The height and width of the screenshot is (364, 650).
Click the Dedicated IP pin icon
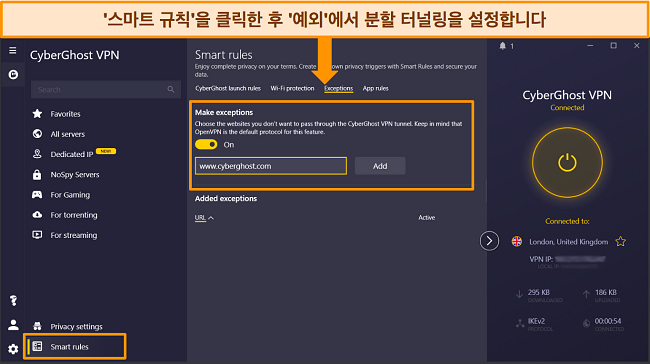tap(37, 154)
